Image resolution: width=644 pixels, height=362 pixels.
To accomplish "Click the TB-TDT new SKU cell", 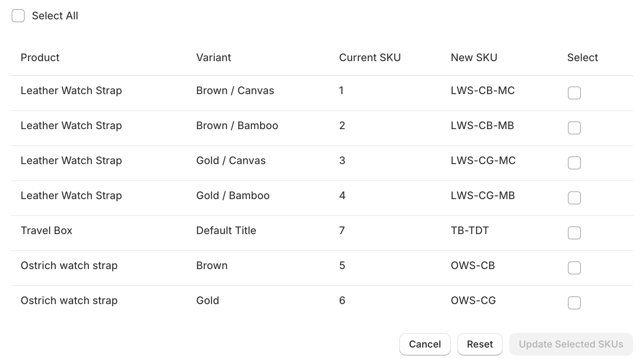I will click(470, 230).
